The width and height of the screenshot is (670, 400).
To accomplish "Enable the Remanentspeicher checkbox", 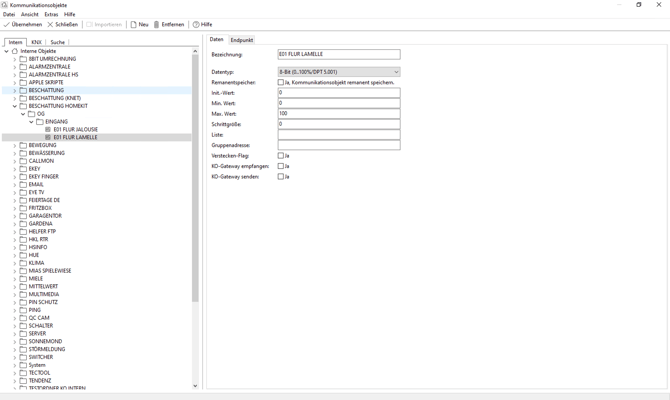I will [281, 83].
